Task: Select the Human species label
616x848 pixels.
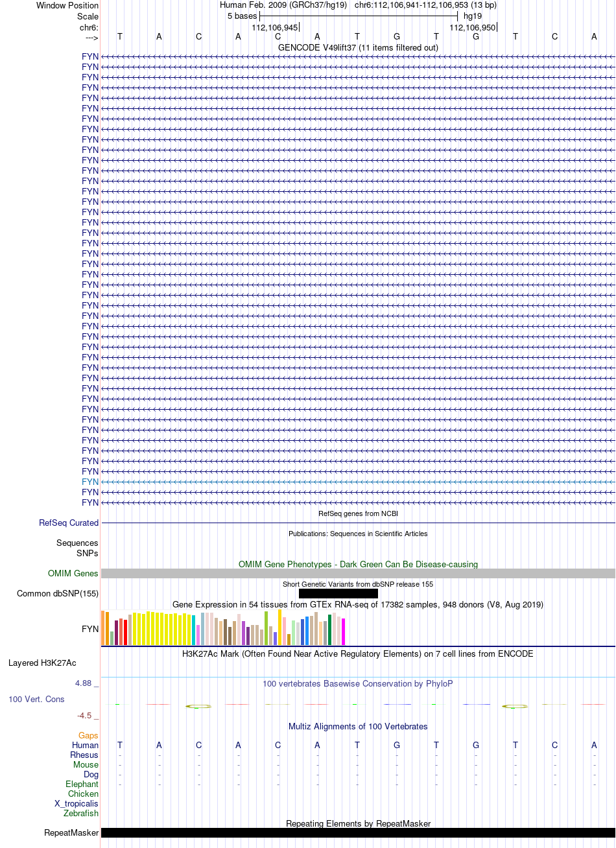Action: point(85,745)
